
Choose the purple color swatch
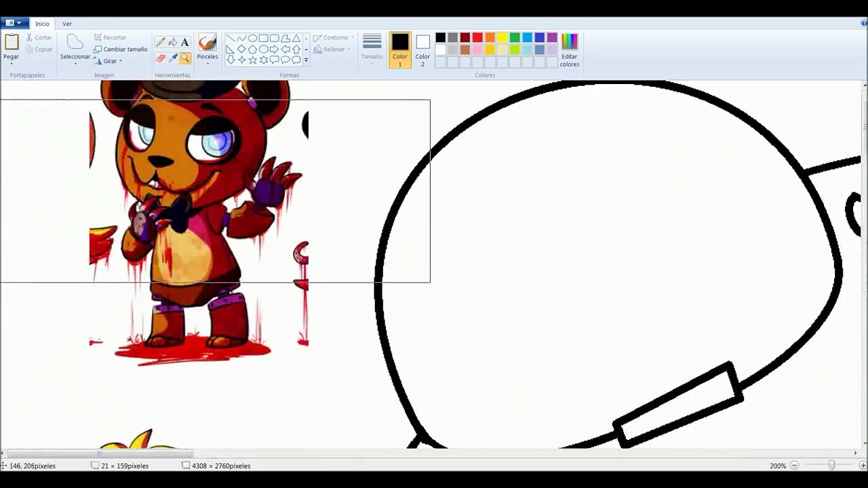point(552,37)
